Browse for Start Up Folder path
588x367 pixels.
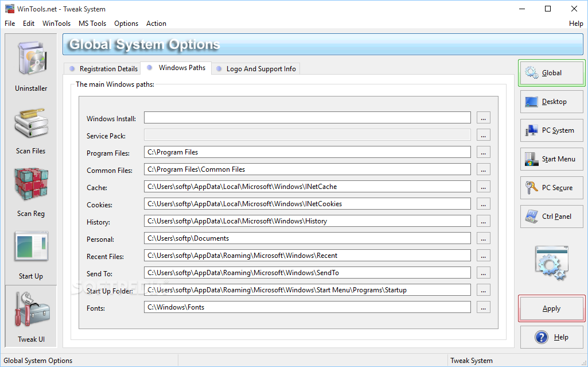[484, 291]
